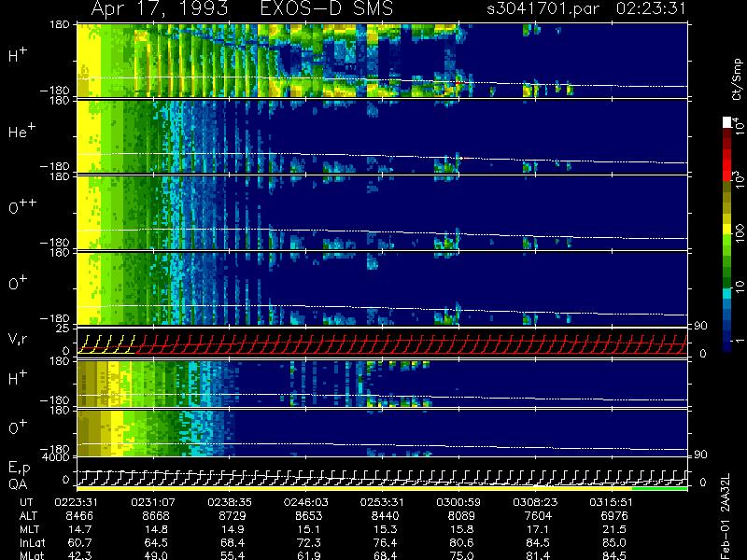The height and width of the screenshot is (560, 747).
Task: Click MLT value '15.1'
Action: point(309,529)
